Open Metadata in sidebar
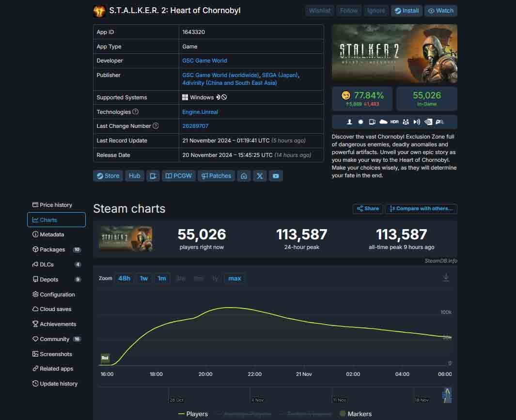This screenshot has height=420, width=516. pos(56,234)
